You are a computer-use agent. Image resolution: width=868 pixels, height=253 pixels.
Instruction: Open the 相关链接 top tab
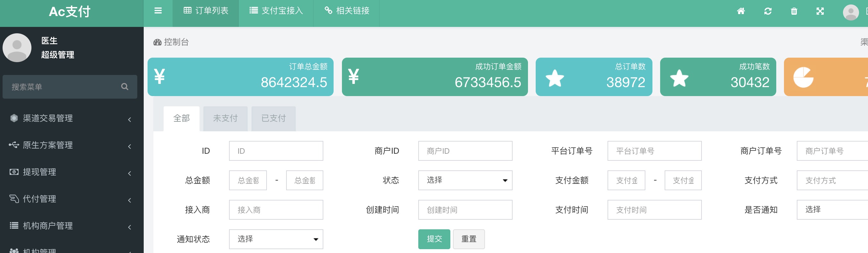(x=346, y=13)
